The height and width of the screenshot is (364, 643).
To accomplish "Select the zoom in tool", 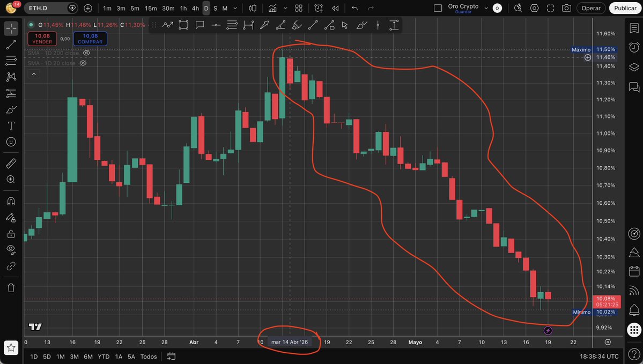I will coord(11,180).
